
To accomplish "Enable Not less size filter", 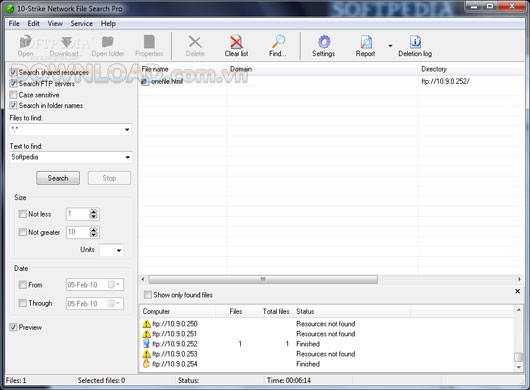I will (23, 214).
